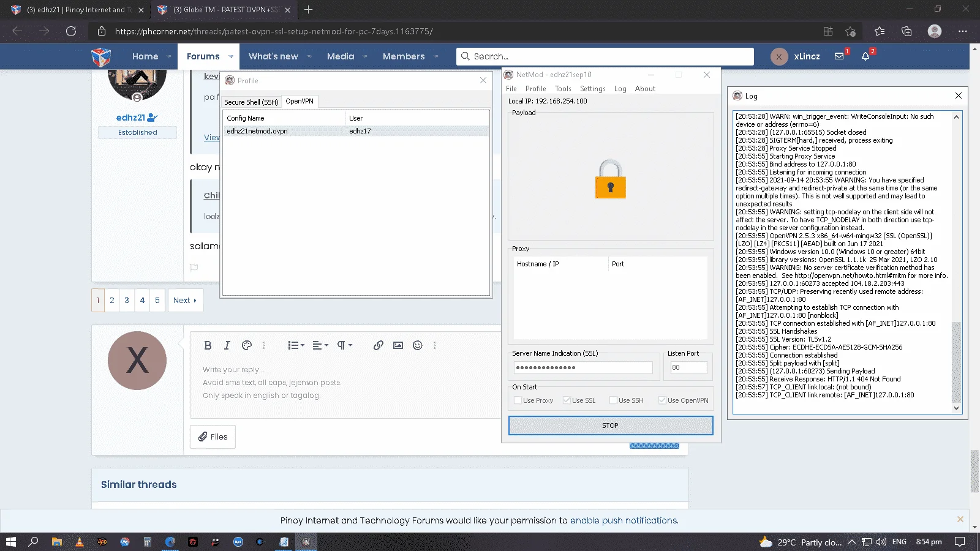980x551 pixels.
Task: Open the Log menu in NetMod
Action: (620, 89)
